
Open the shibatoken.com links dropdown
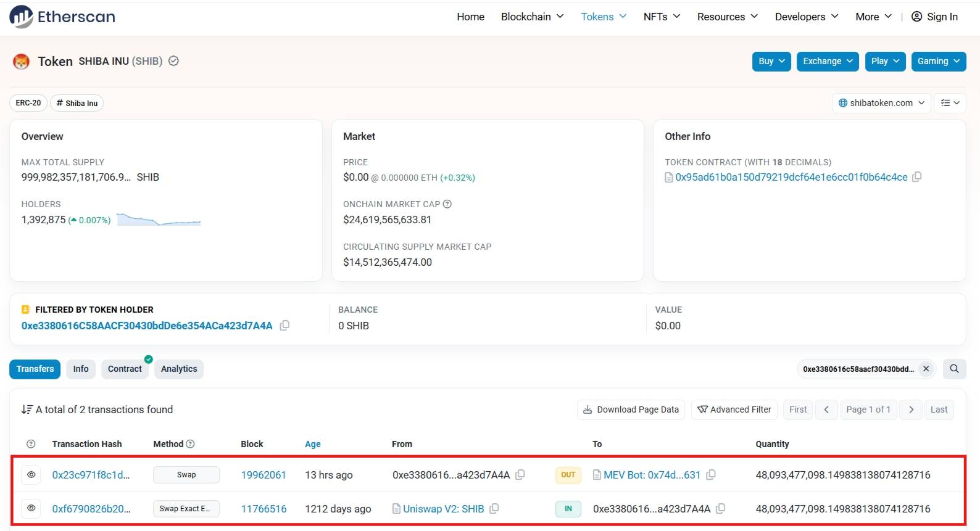(x=882, y=103)
